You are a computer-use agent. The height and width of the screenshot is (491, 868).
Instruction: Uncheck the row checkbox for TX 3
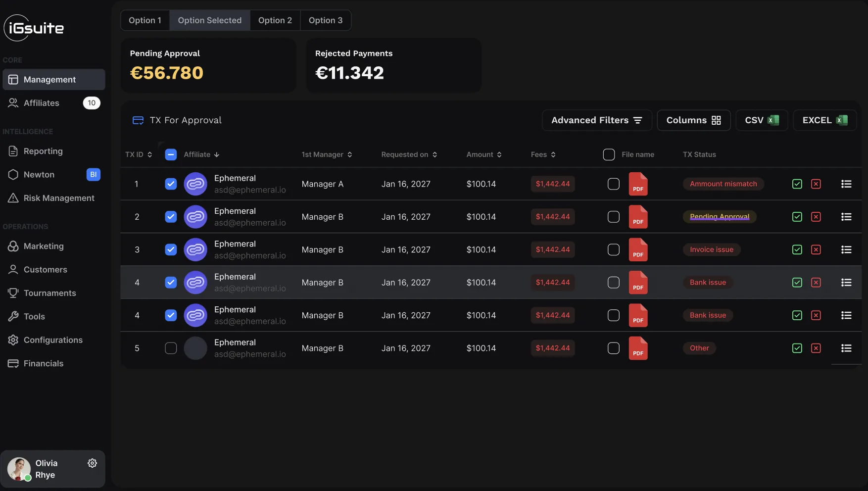coord(171,250)
